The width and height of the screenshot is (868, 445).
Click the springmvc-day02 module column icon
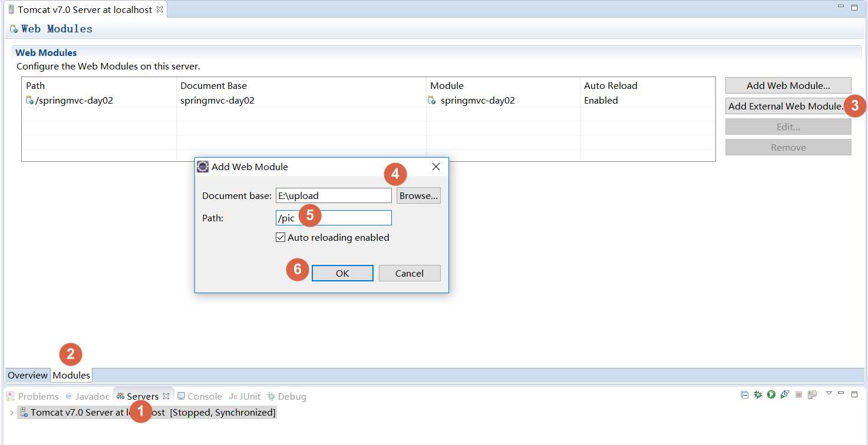(x=432, y=100)
